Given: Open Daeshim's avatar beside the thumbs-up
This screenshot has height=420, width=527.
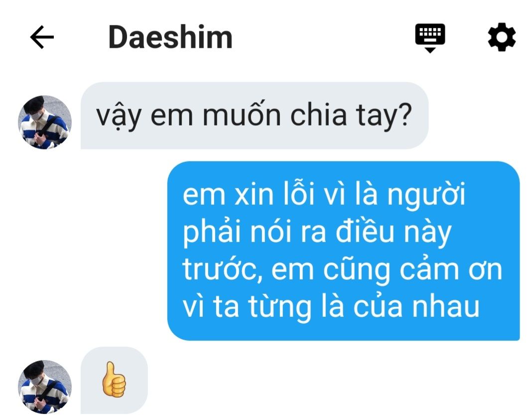Looking at the screenshot, I should coord(45,387).
